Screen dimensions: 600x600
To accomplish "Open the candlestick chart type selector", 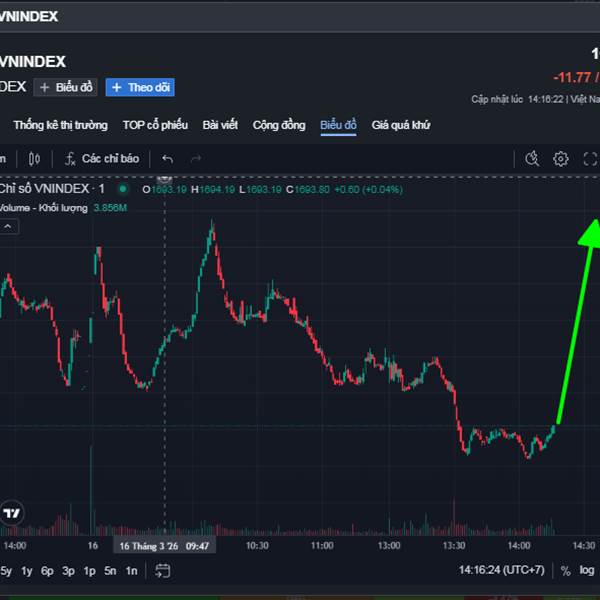I will pyautogui.click(x=34, y=158).
